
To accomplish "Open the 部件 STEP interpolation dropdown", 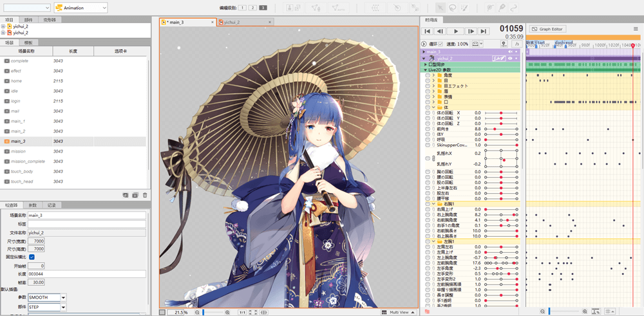I will (64, 307).
